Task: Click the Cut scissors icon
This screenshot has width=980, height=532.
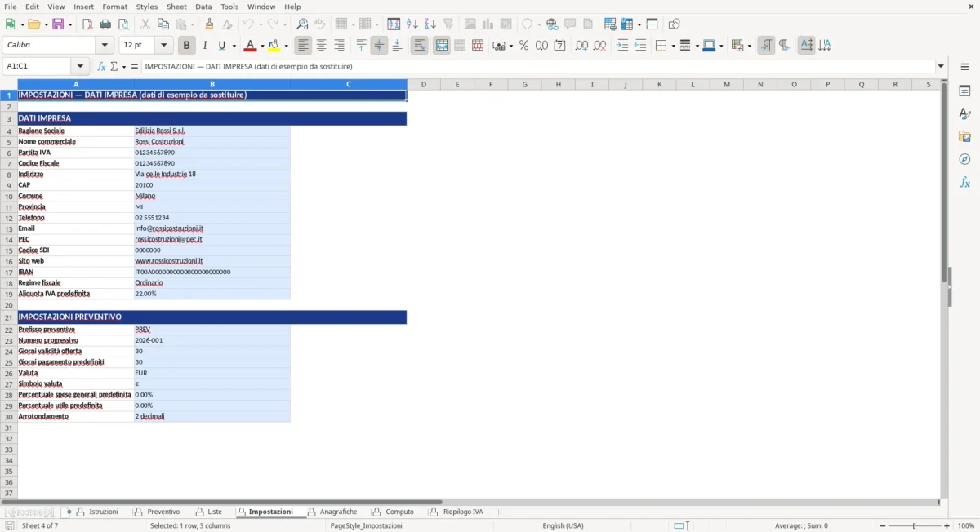Action: click(x=145, y=24)
